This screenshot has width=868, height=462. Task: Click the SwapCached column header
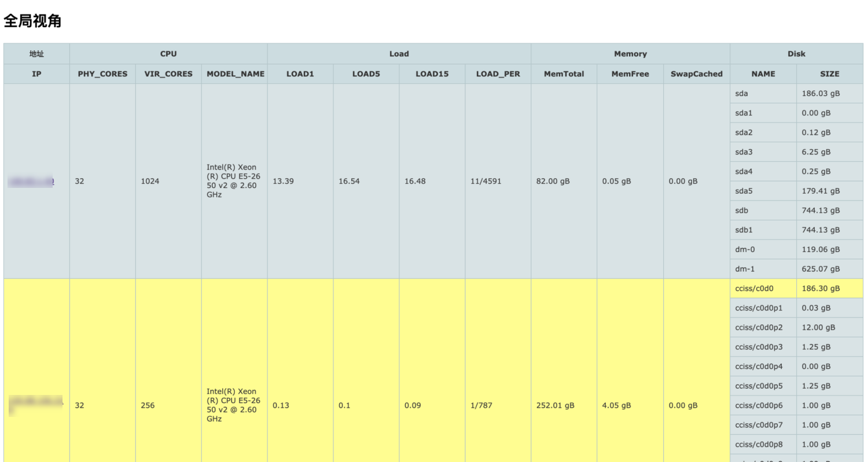pyautogui.click(x=697, y=74)
